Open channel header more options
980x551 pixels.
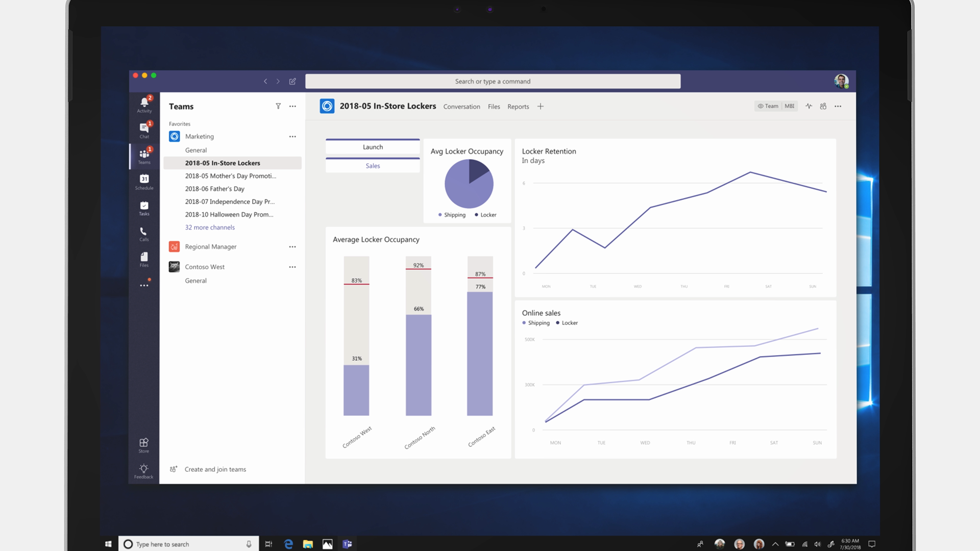click(838, 106)
